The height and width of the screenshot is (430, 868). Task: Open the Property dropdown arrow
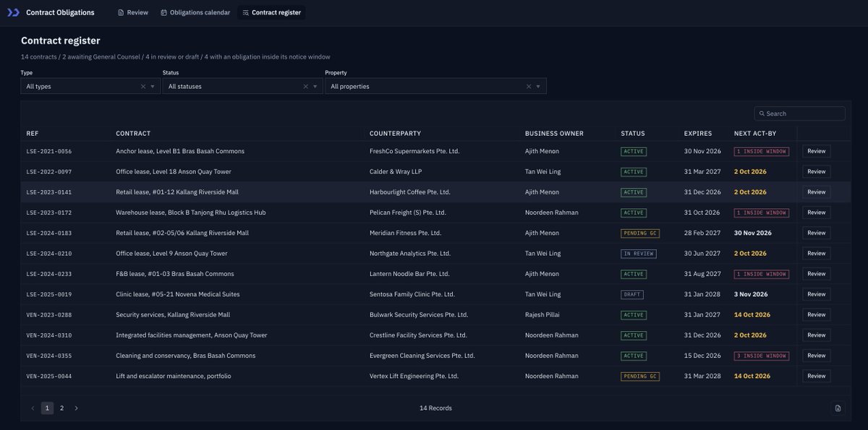pos(538,87)
